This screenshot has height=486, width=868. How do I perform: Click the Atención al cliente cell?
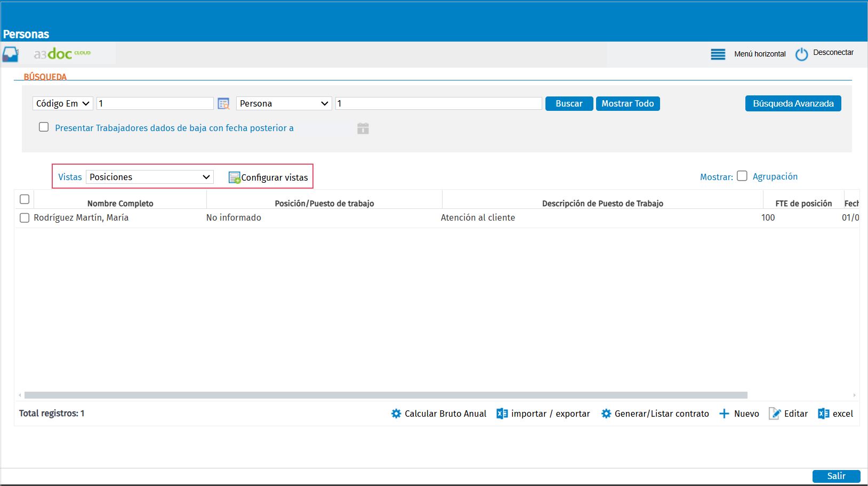(x=478, y=217)
